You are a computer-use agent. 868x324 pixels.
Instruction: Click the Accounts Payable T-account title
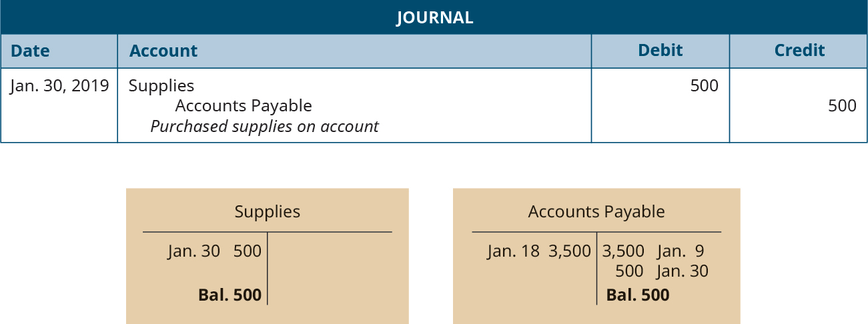tap(596, 212)
